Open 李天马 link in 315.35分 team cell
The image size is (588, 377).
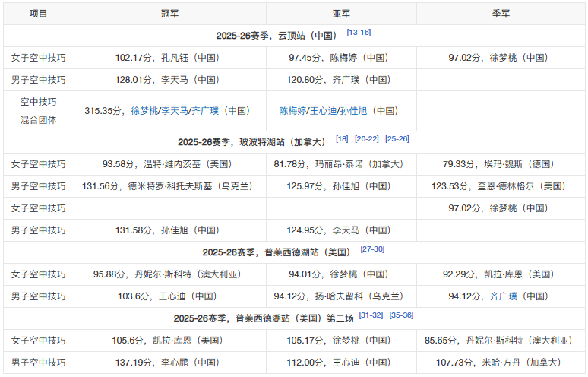click(175, 111)
